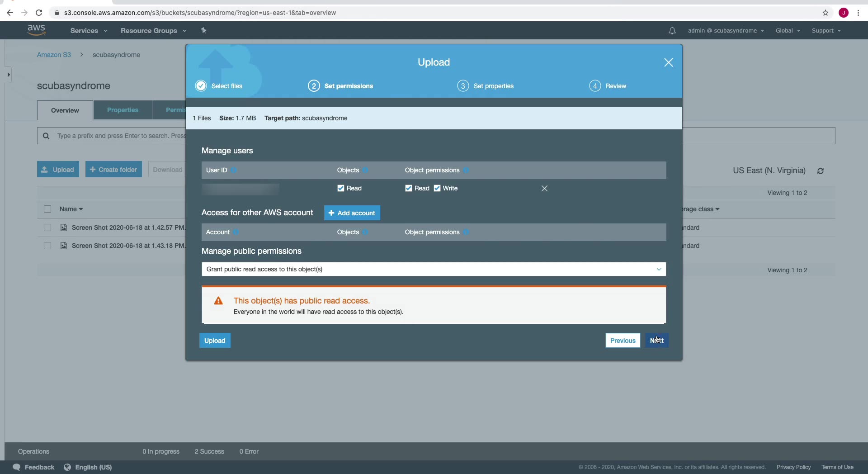Expand the left side panel arrow

[8, 75]
